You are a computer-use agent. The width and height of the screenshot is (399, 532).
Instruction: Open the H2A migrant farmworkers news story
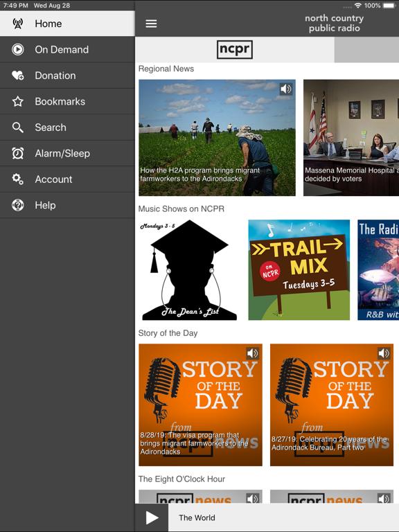217,138
